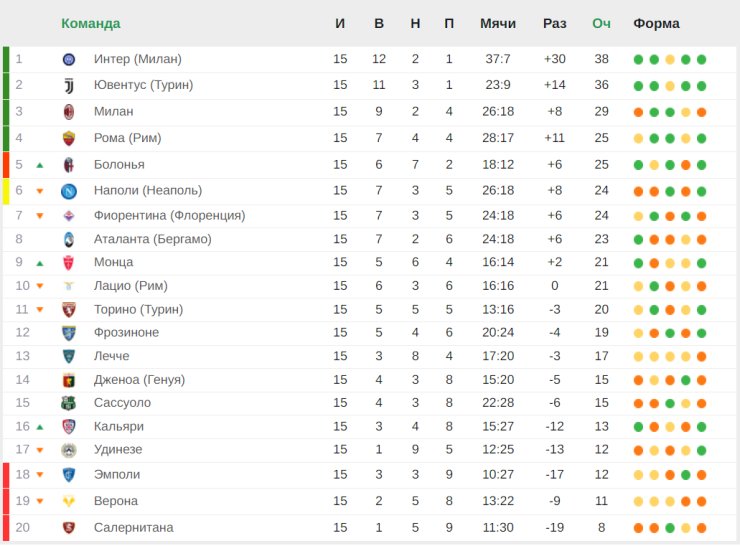Click the orange down arrow beside Эмполи

[x=40, y=475]
